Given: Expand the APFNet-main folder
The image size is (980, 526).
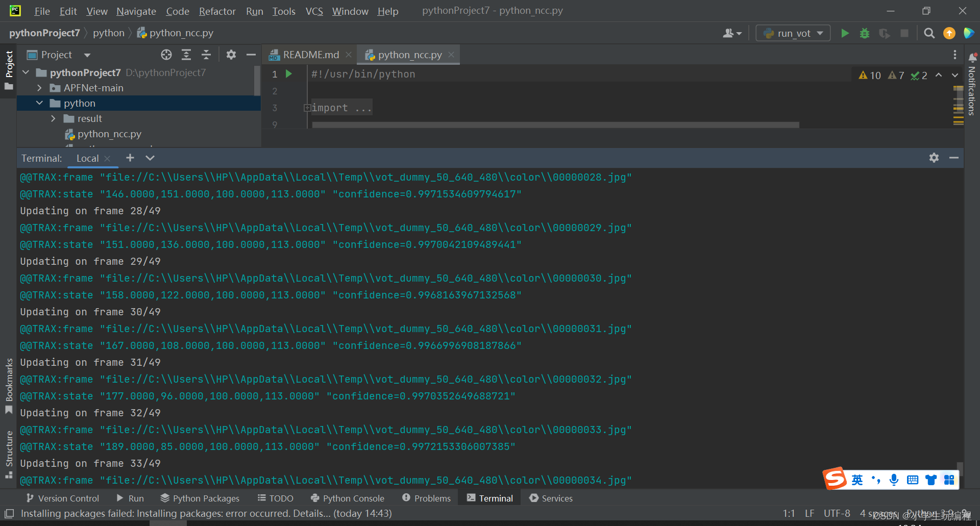Looking at the screenshot, I should click(x=39, y=88).
